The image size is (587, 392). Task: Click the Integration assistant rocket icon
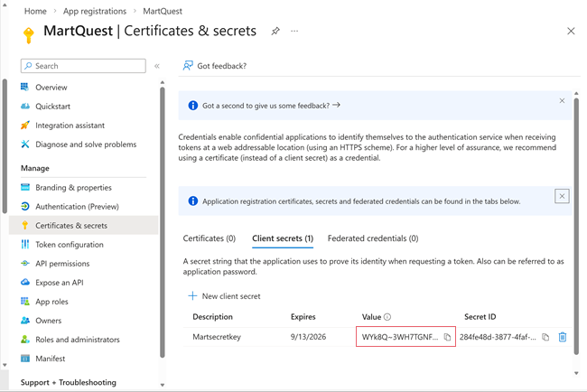(25, 125)
